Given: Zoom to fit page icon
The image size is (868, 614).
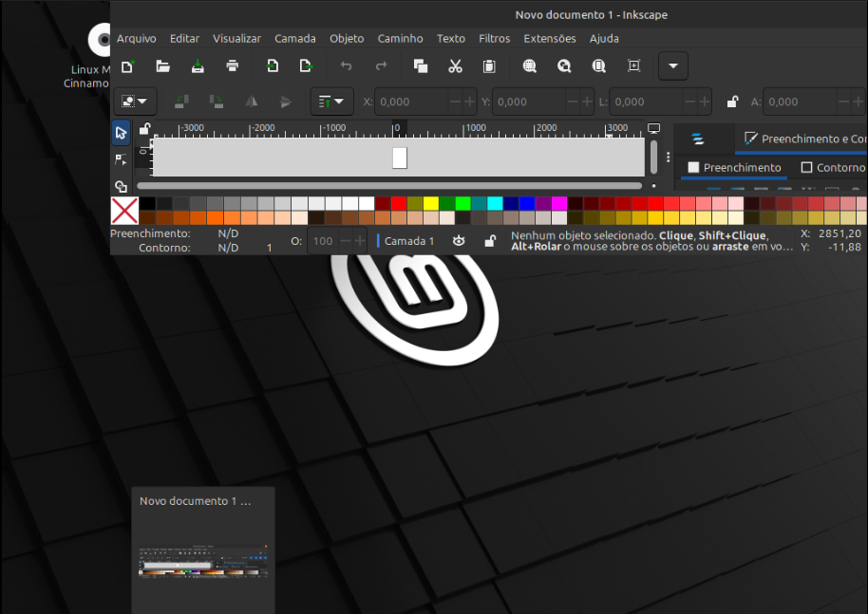Looking at the screenshot, I should [599, 66].
